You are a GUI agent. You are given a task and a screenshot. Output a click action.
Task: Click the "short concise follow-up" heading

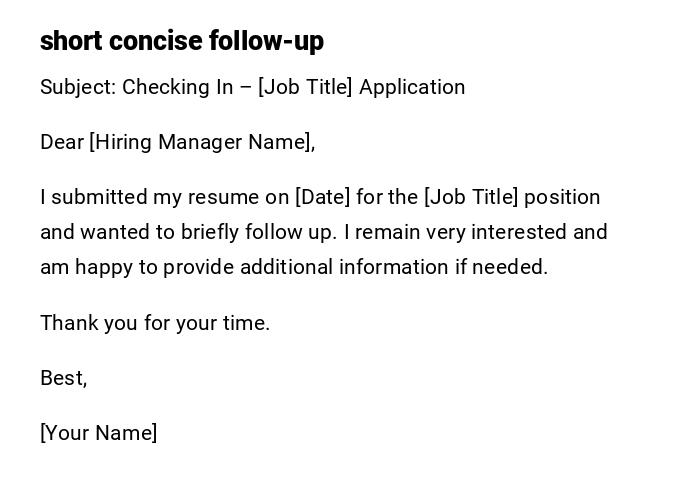[x=182, y=41]
